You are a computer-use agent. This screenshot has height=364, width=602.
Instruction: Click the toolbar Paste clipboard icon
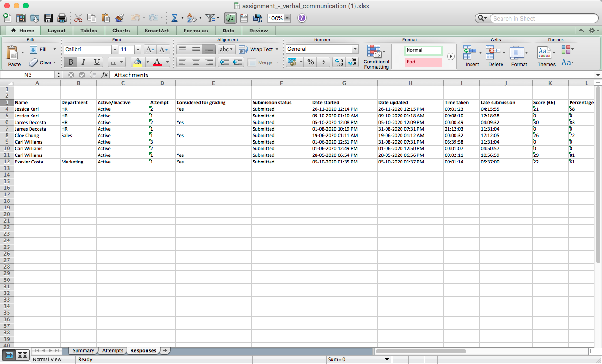pyautogui.click(x=106, y=18)
